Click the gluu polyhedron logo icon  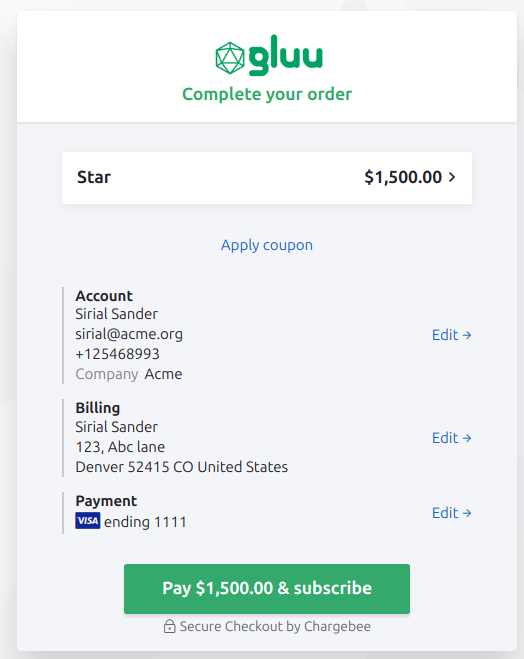(230, 58)
